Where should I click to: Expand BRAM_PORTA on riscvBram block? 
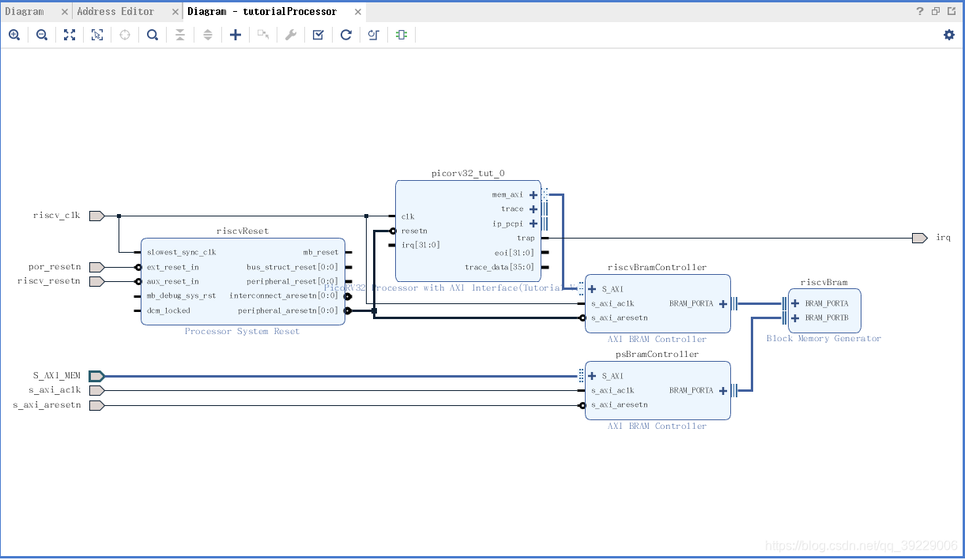[795, 303]
